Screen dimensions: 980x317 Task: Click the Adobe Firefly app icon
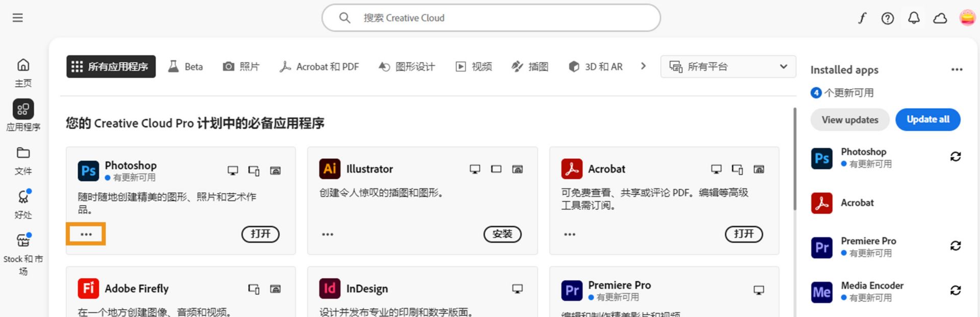click(x=88, y=288)
